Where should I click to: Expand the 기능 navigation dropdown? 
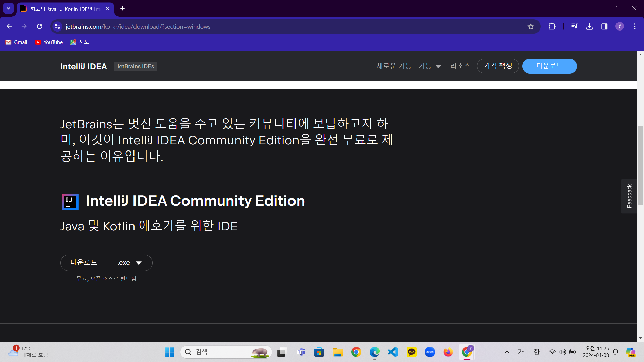point(430,66)
